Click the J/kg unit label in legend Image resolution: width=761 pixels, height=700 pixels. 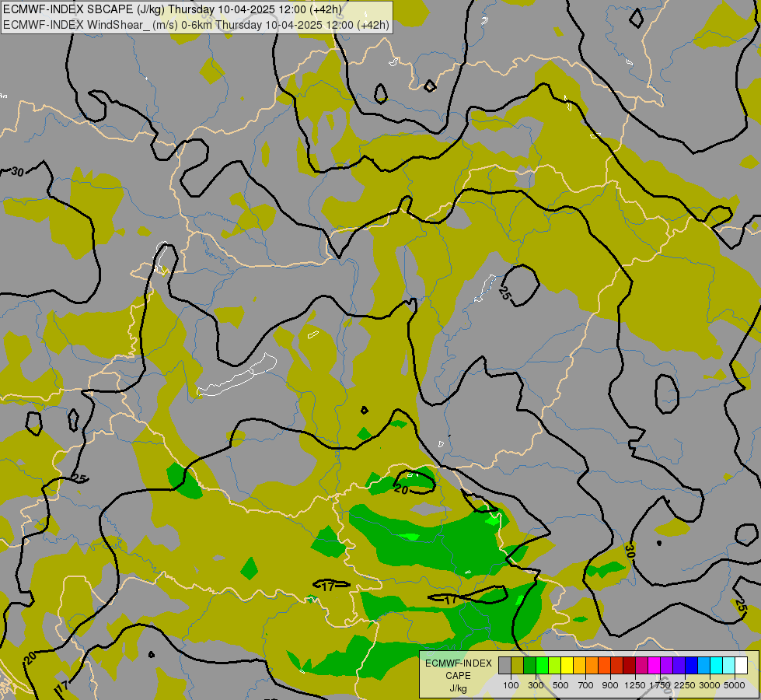coord(458,689)
